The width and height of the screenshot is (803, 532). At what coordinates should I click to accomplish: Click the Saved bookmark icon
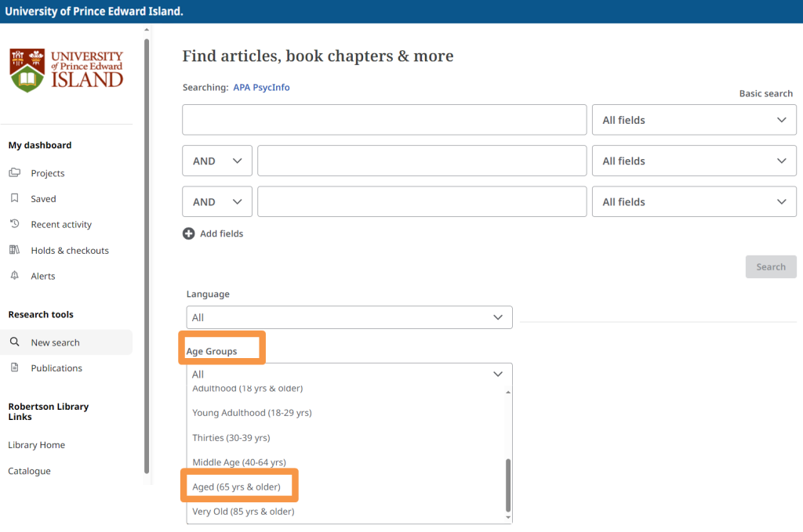click(14, 199)
